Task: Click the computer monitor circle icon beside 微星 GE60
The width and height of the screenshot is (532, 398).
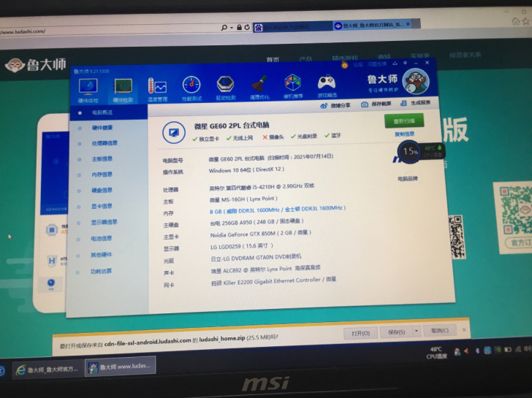Action: click(174, 132)
